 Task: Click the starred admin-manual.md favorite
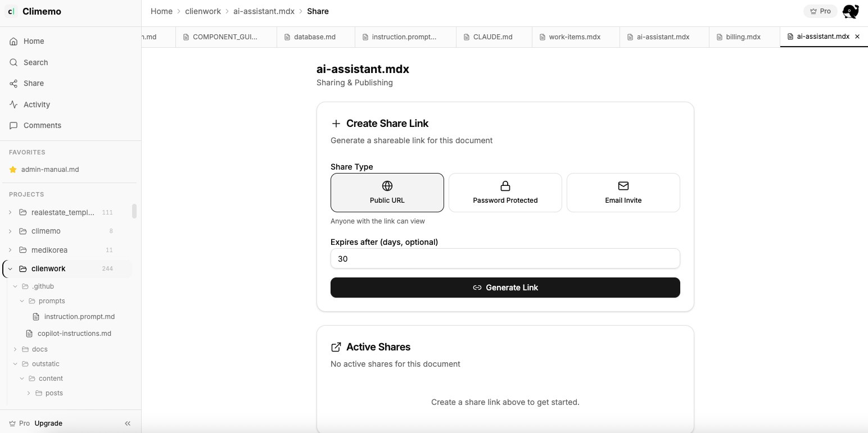click(49, 170)
